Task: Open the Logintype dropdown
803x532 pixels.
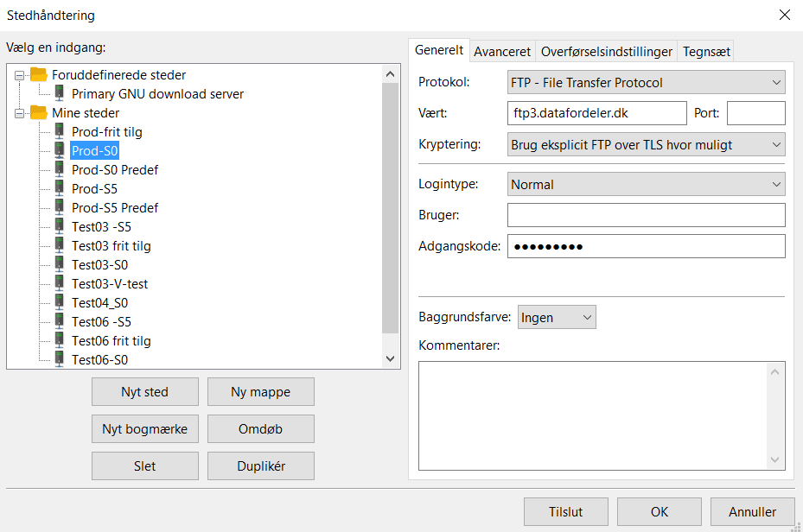Action: tap(646, 185)
